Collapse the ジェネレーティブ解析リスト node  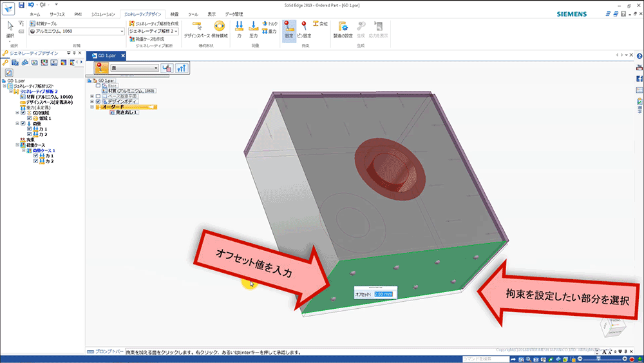5,86
